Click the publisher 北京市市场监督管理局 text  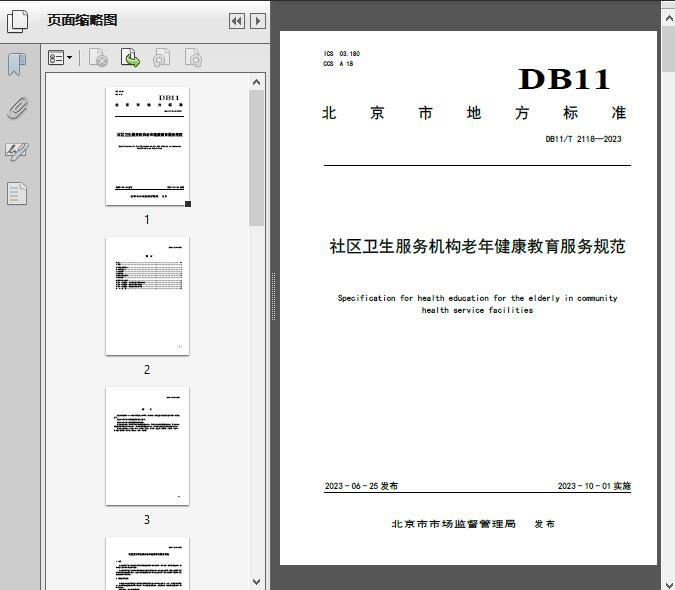click(454, 524)
